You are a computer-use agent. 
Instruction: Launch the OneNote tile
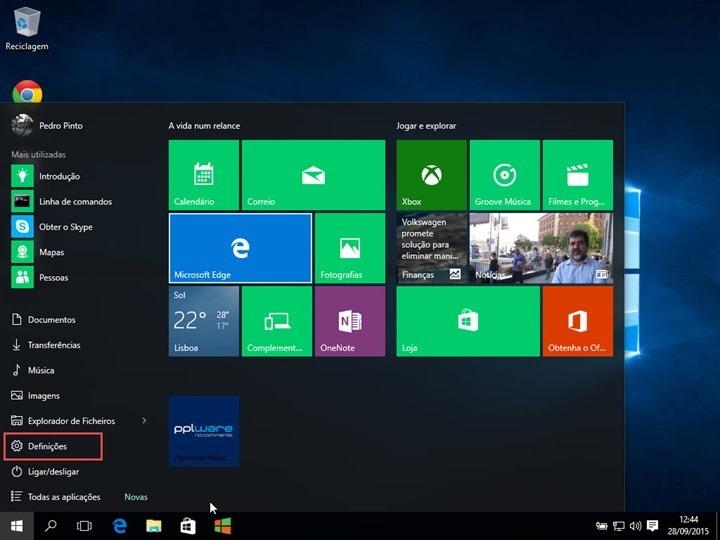(x=350, y=321)
